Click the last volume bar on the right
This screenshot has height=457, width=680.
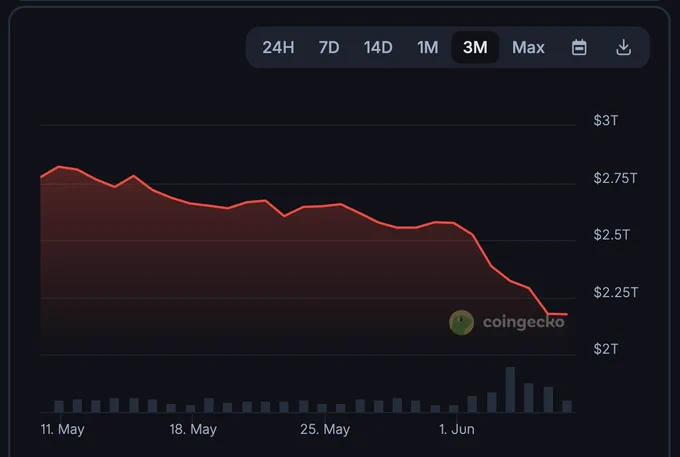tap(567, 406)
